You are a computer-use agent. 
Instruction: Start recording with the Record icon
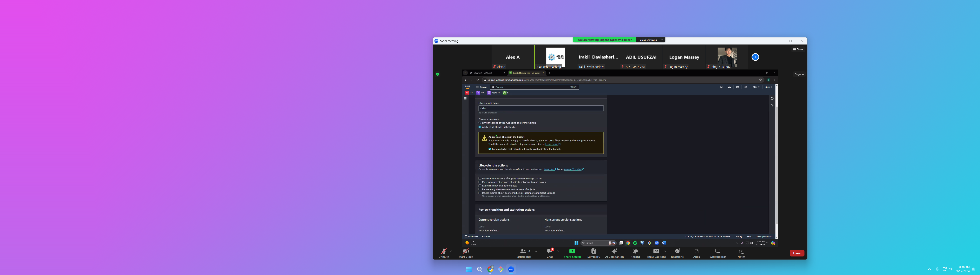635,252
